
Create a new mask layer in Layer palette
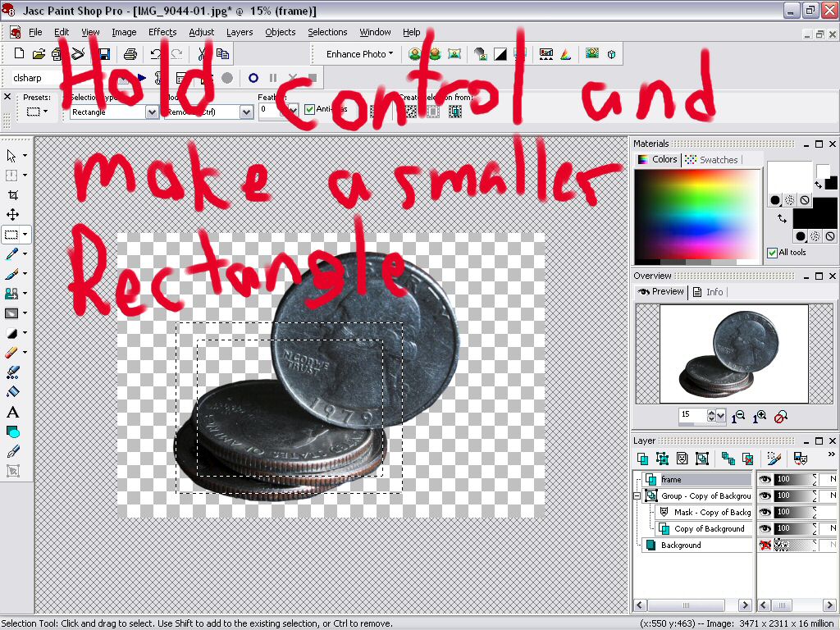coord(682,459)
